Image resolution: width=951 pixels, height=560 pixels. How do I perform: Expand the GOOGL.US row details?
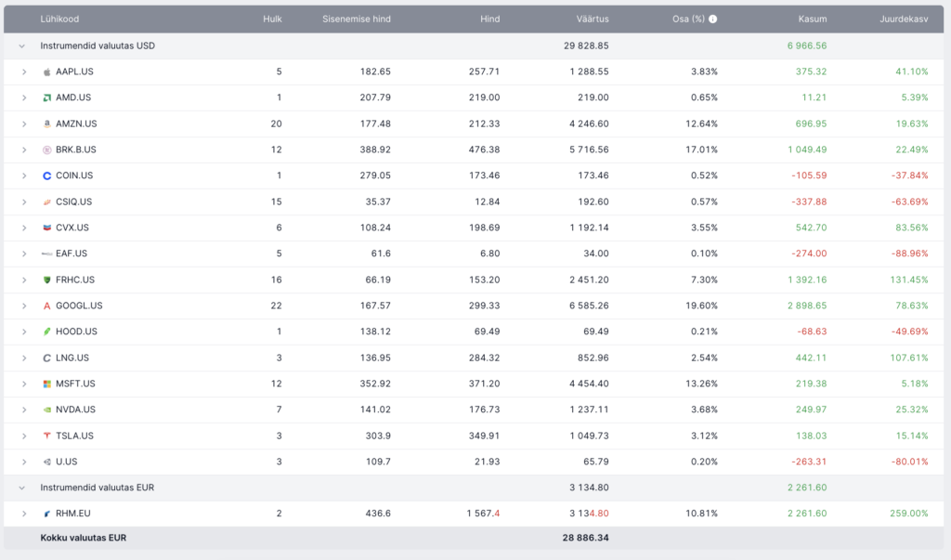click(24, 306)
